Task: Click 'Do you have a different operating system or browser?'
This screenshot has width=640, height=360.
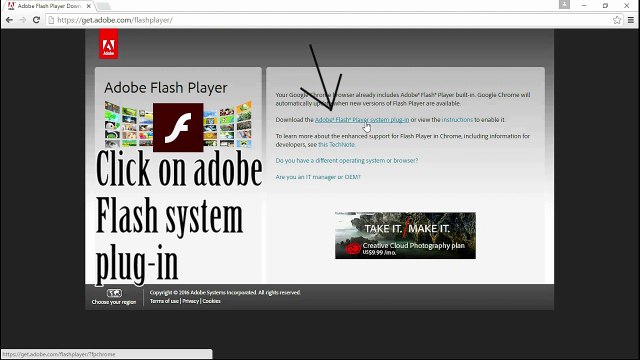Action: pyautogui.click(x=347, y=160)
